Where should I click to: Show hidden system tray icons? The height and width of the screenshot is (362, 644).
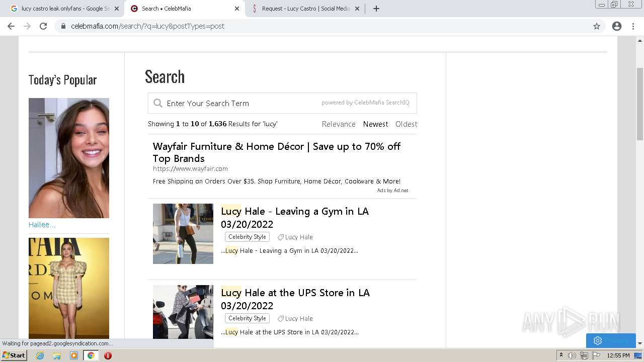pyautogui.click(x=561, y=355)
